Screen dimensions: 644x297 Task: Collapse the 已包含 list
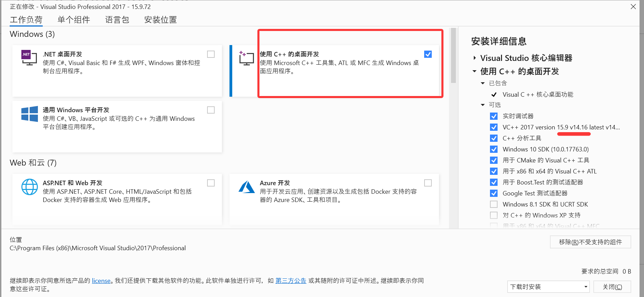[x=483, y=83]
